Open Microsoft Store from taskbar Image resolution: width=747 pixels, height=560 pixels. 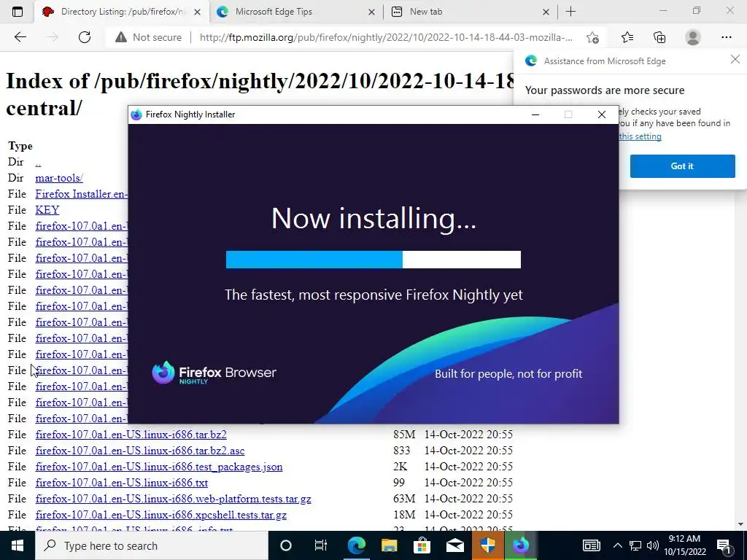coord(422,545)
